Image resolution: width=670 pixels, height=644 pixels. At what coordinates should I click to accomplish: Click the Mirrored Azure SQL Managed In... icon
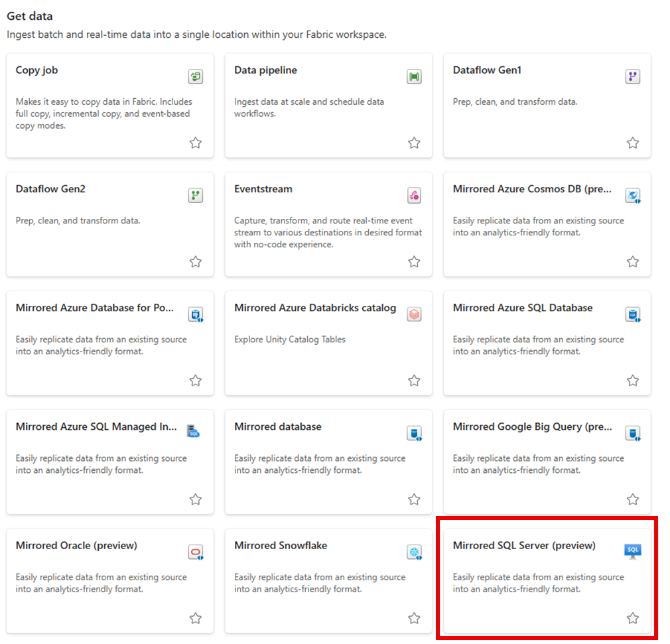193,430
